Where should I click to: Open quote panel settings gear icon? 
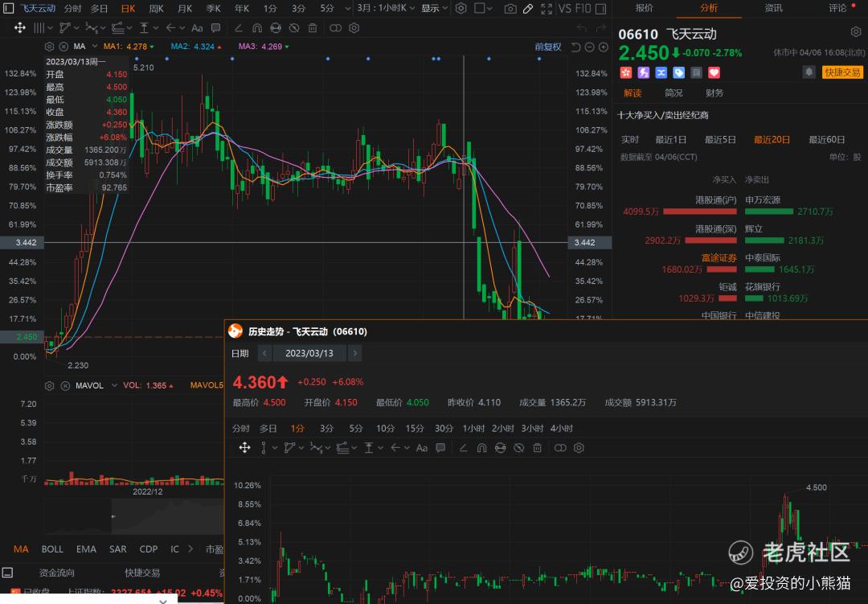click(x=855, y=32)
